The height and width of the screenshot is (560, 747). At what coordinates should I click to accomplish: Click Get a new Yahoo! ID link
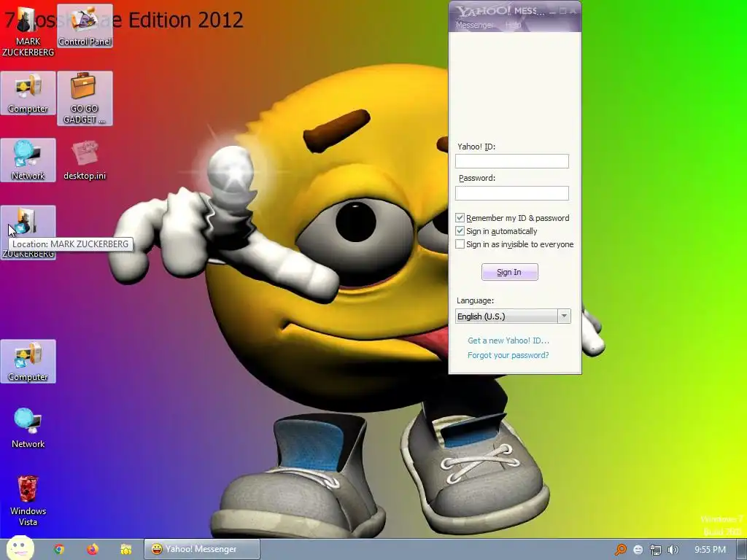508,341
